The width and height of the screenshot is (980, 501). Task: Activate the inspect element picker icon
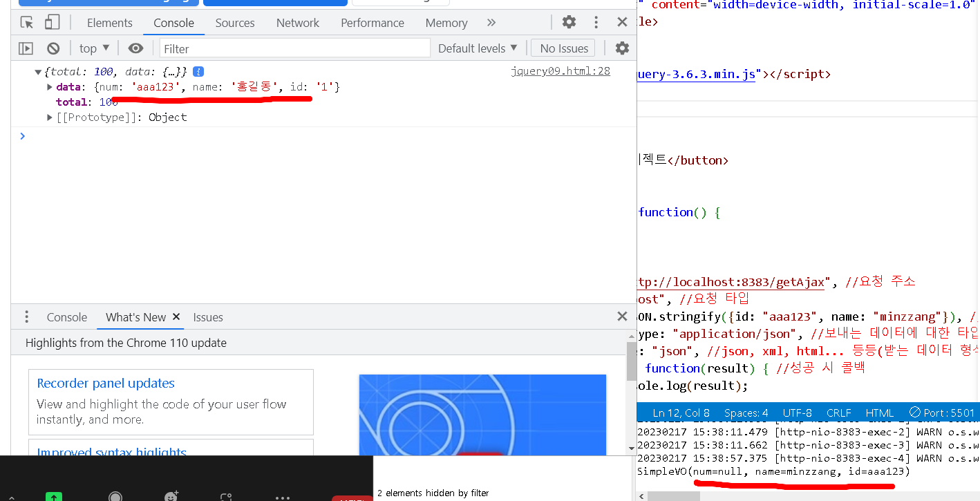tap(27, 22)
